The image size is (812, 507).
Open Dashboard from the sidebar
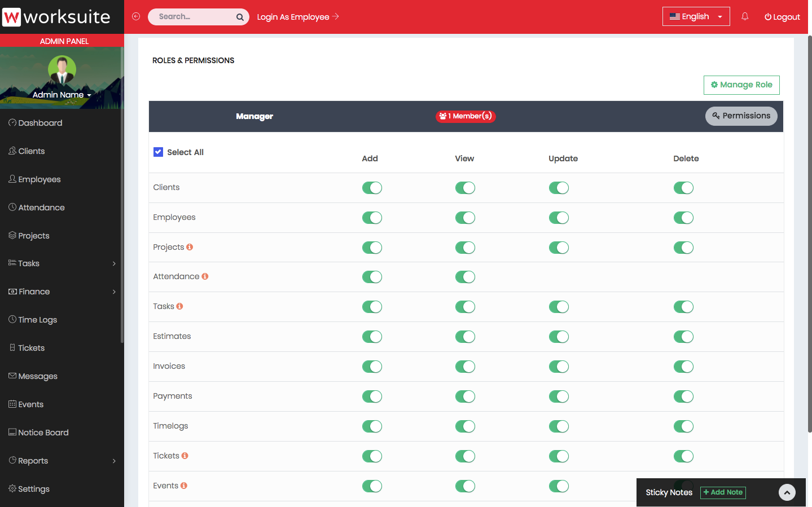point(40,123)
